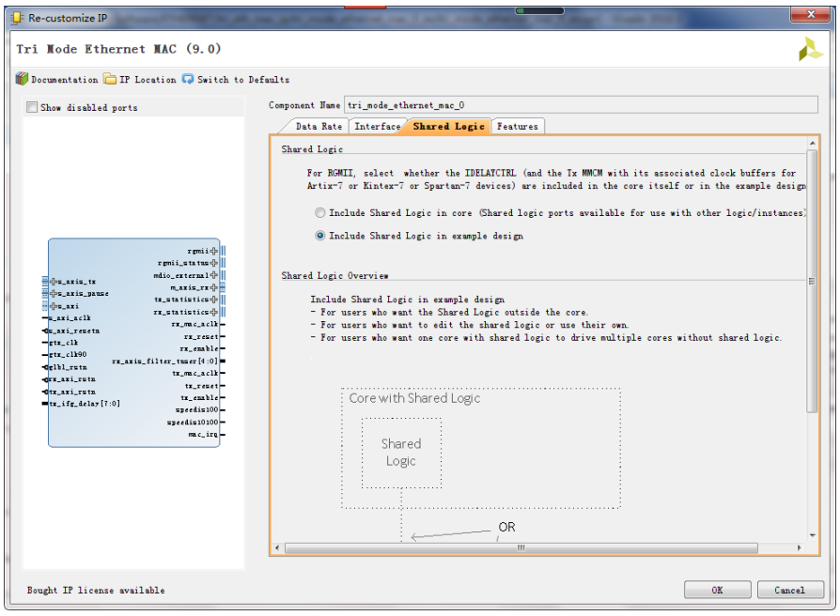Click Switch to Defaults text
The height and width of the screenshot is (616, 840).
tap(243, 80)
